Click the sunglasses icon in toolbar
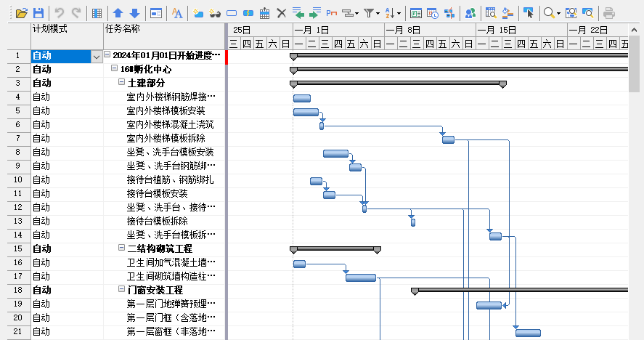Screen dimensions: 644x340 point(215,13)
